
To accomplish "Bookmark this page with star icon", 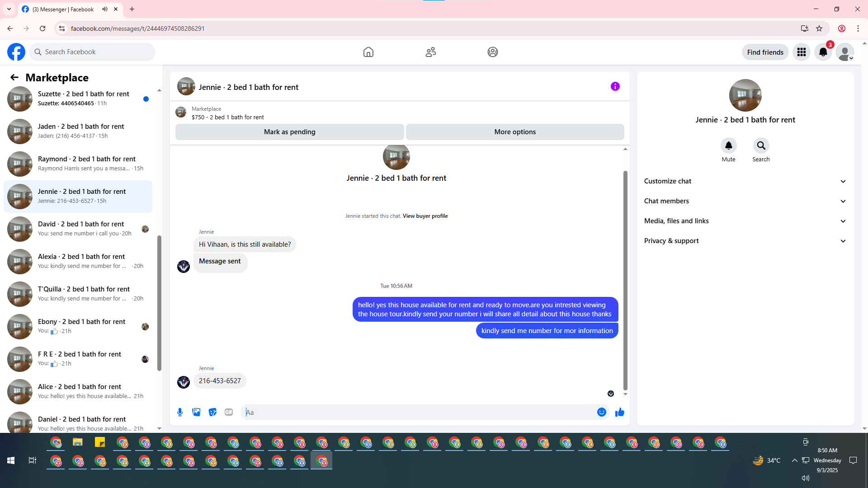I will [x=819, y=28].
